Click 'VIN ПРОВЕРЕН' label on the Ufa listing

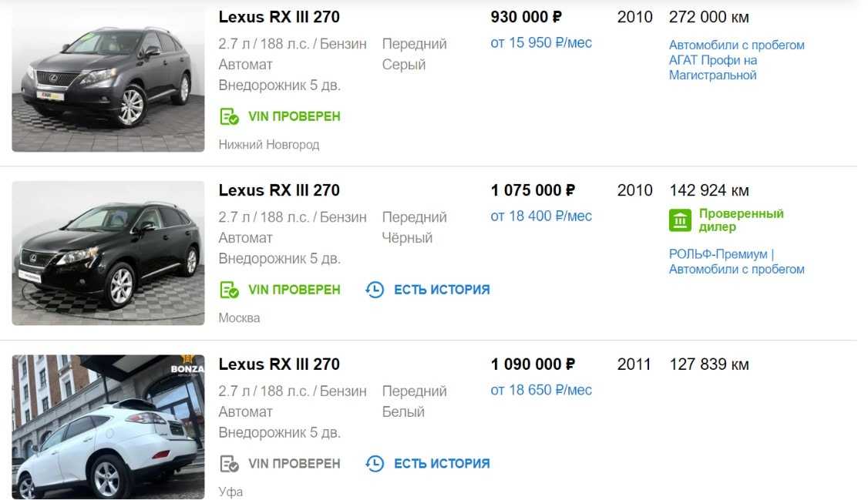[294, 464]
